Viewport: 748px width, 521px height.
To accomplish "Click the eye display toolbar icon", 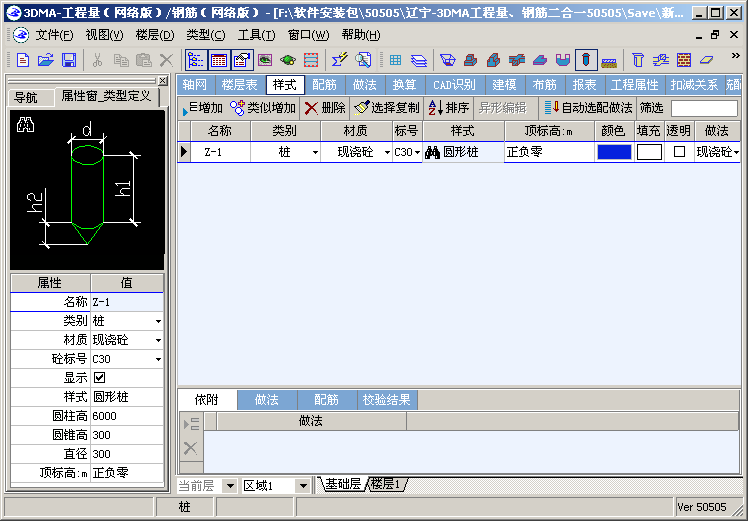I will click(x=265, y=60).
